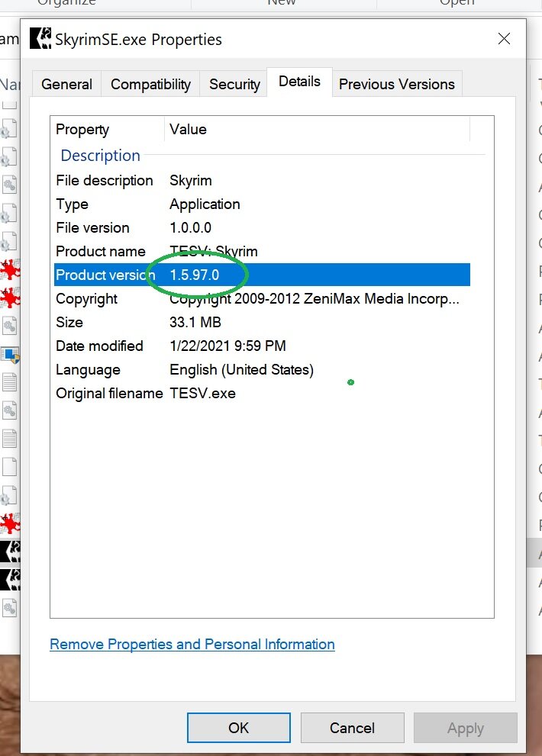
Task: Open Remove Properties and Personal Information link
Action: pyautogui.click(x=192, y=644)
